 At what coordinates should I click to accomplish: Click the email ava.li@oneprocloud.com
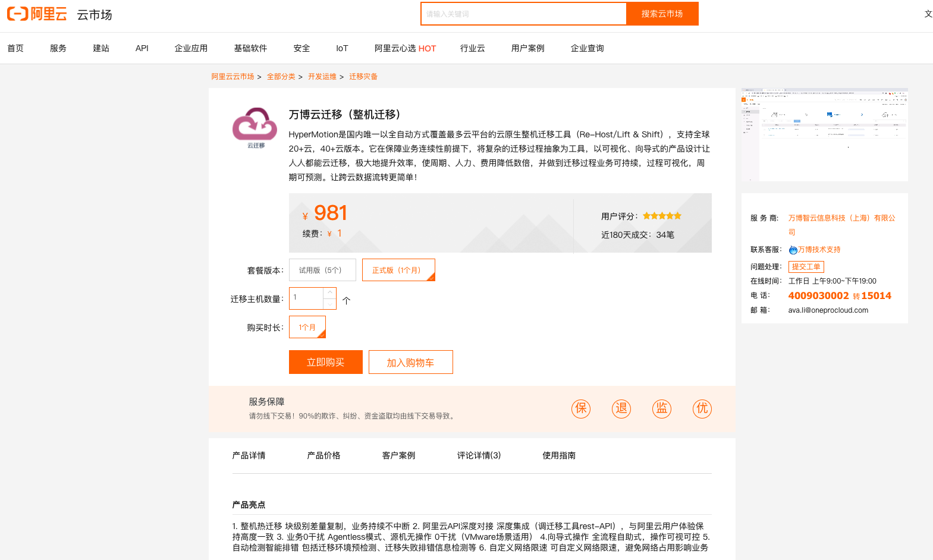[x=828, y=310]
